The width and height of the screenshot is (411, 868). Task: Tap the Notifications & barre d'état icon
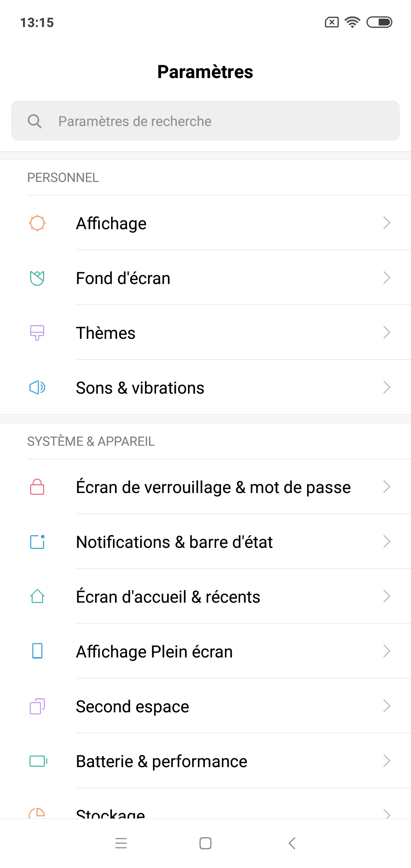(37, 542)
